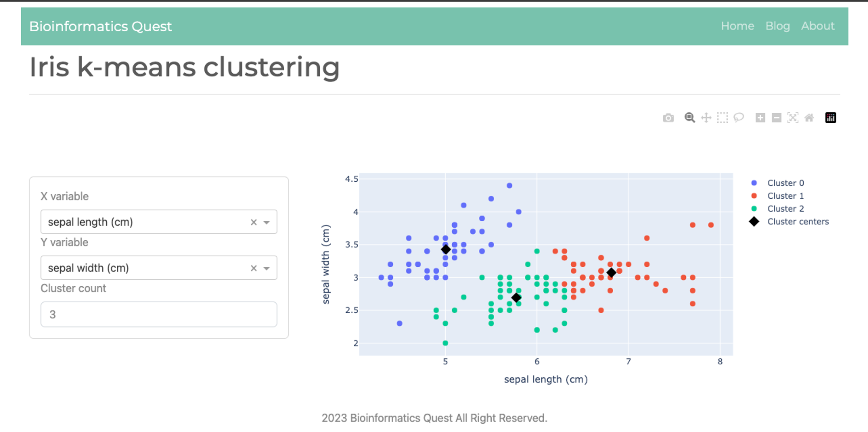This screenshot has height=432, width=868.
Task: Open the Blog nav item
Action: pos(777,26)
